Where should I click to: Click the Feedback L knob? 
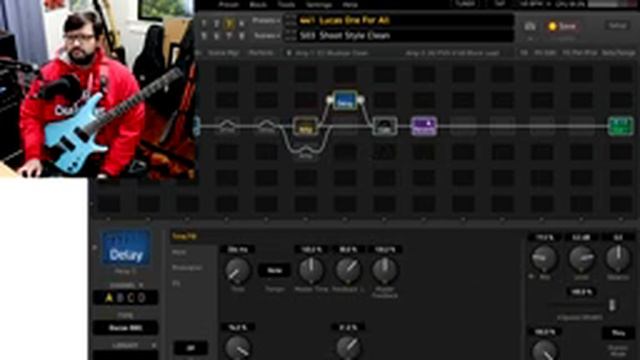click(x=348, y=270)
